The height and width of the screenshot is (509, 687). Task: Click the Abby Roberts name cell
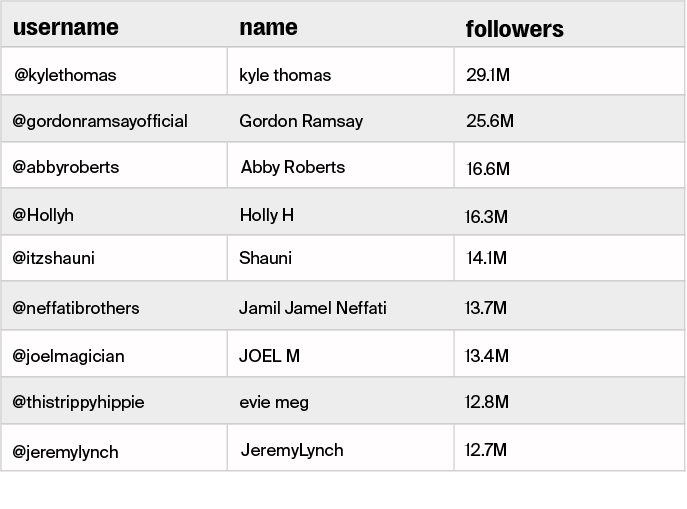click(x=293, y=167)
